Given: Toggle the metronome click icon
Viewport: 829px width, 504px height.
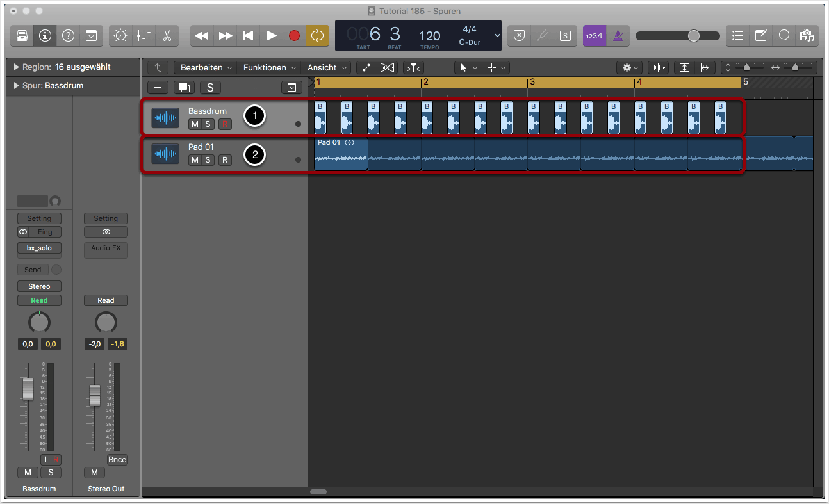Looking at the screenshot, I should 618,36.
